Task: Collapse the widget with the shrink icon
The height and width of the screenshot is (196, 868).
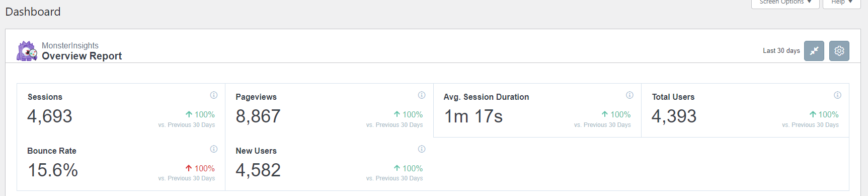Action: point(814,51)
